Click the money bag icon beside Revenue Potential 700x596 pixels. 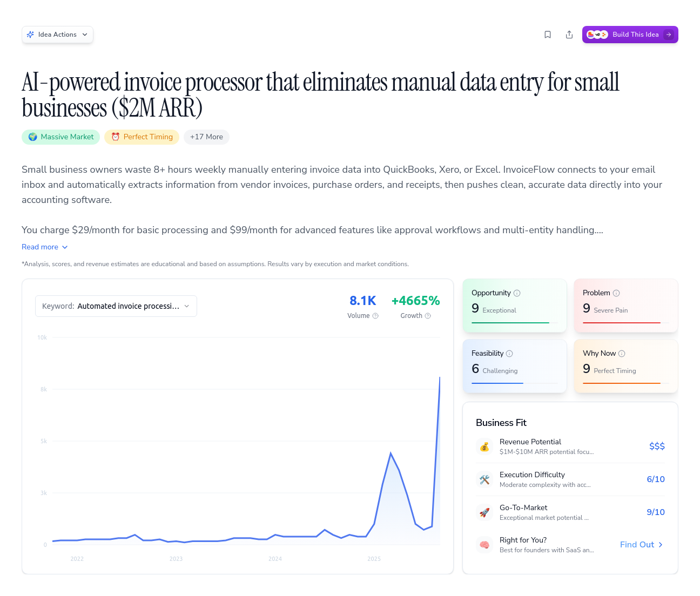(x=484, y=446)
